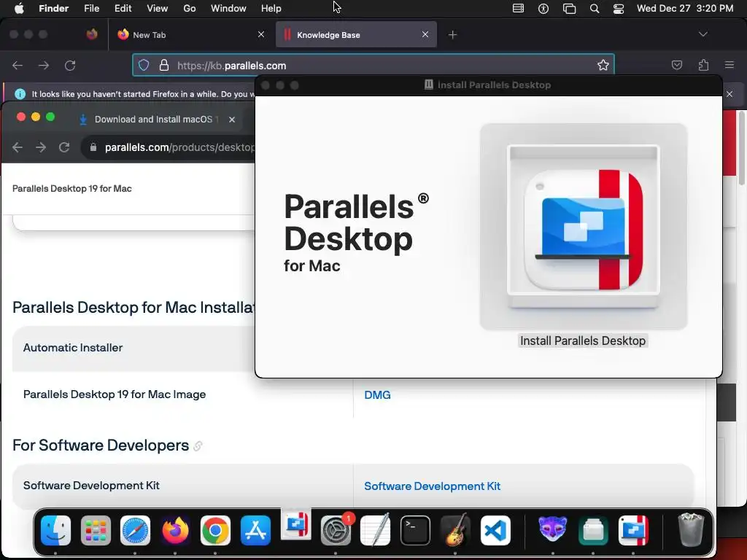The image size is (747, 560).
Task: Close the Download and Install macOS tab
Action: (231, 120)
